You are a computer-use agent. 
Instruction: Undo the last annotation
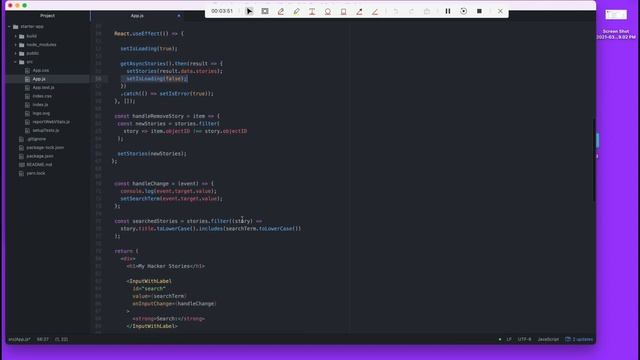pos(396,11)
